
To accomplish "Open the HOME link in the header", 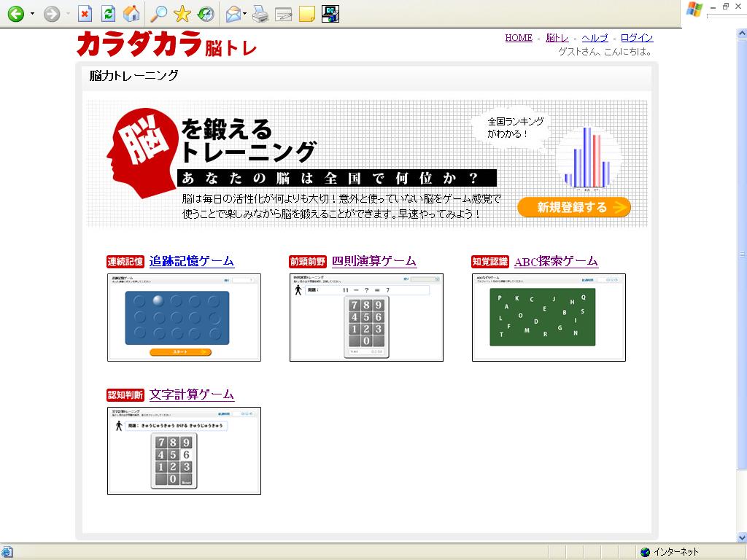I will point(519,38).
